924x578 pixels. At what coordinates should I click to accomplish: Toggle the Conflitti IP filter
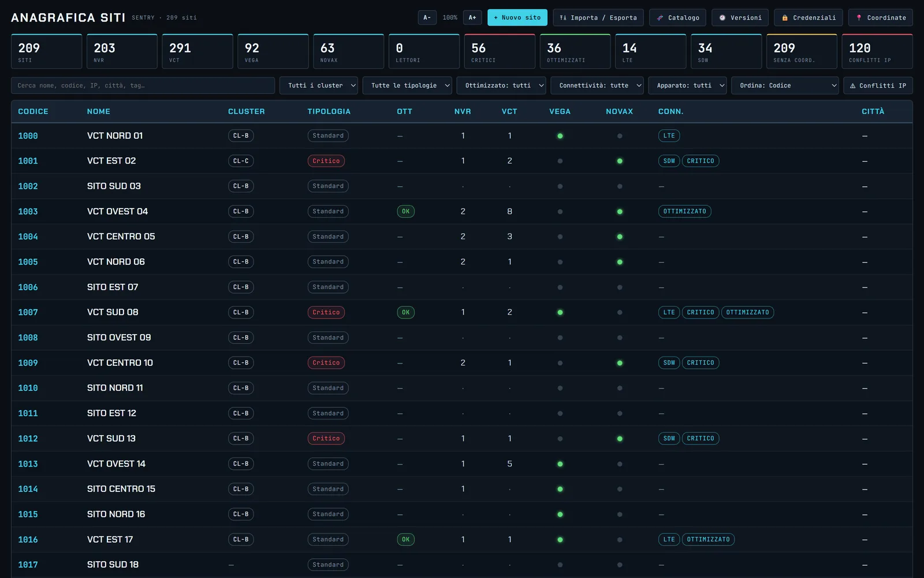click(878, 86)
